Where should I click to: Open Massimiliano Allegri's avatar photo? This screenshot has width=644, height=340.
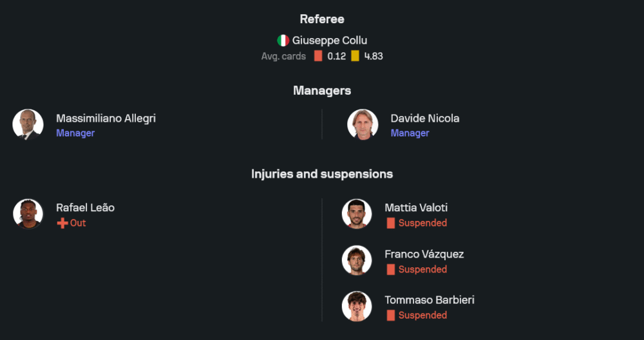(28, 124)
